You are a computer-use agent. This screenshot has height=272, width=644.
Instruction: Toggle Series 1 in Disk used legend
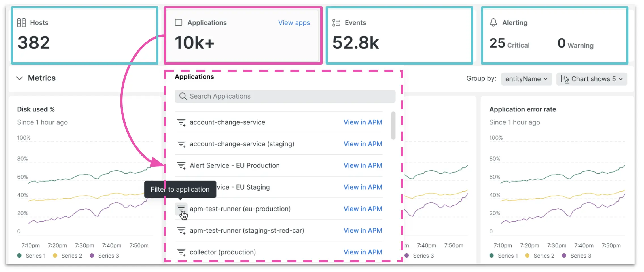tap(31, 256)
